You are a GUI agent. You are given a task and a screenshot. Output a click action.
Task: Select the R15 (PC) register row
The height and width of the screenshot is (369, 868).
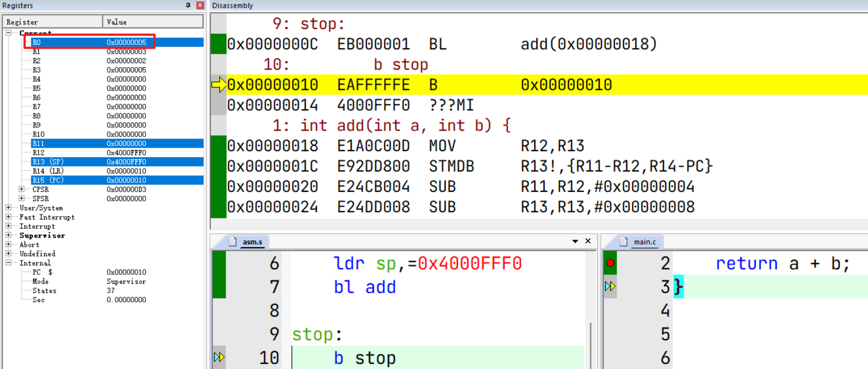pos(117,180)
